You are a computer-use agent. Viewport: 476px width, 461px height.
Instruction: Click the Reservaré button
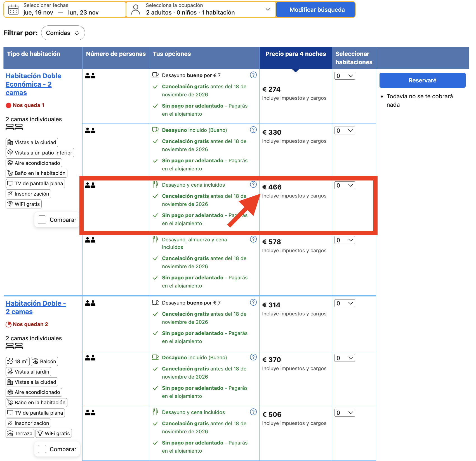tap(422, 80)
